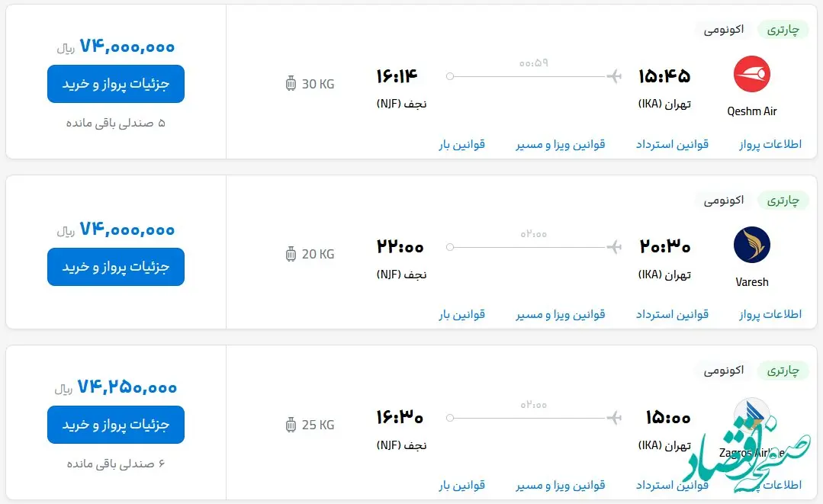Expand اطلاعات پرواز on the Zagros flight
Screen dimensions: 823x504
pyautogui.click(x=768, y=484)
